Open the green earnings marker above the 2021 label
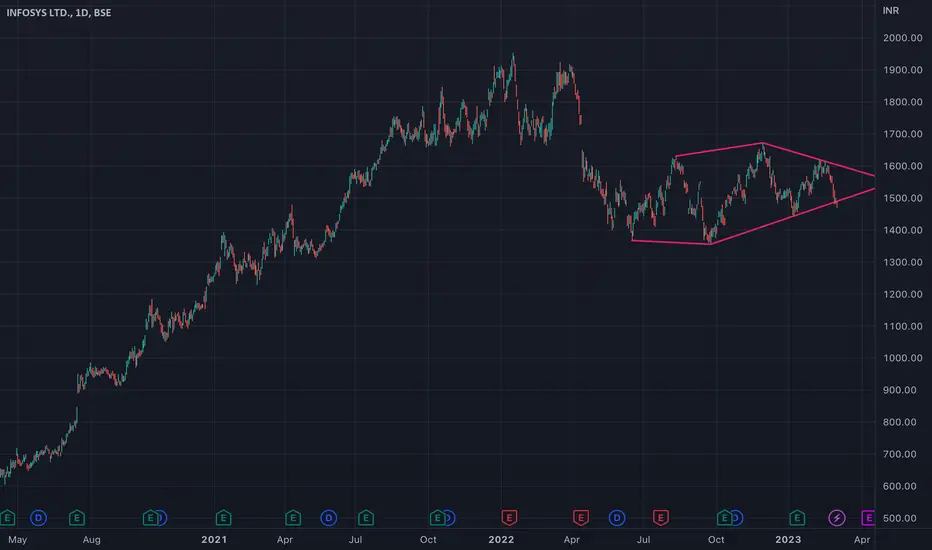Image resolution: width=932 pixels, height=550 pixels. coord(223,518)
